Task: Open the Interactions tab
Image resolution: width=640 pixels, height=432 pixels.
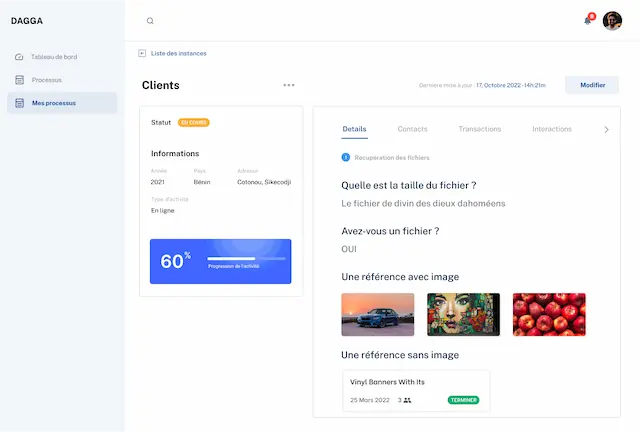Action: (552, 129)
